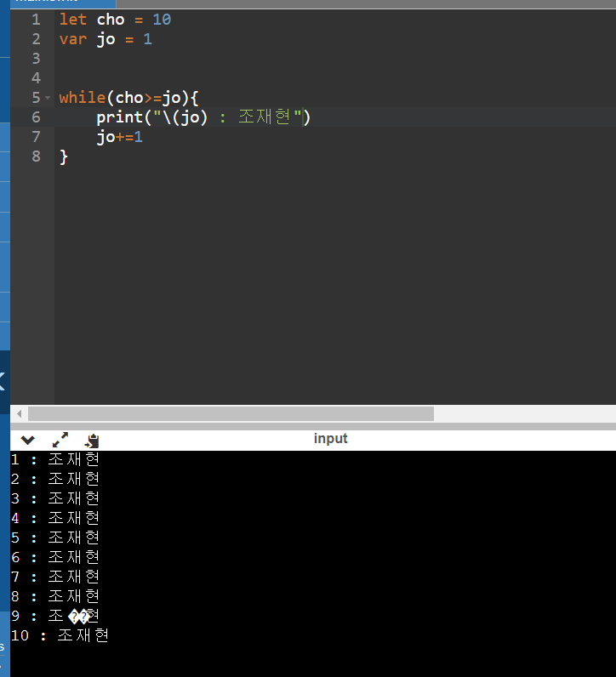Click console output line '1 : 조재현'
The height and width of the screenshot is (677, 616).
click(55, 459)
